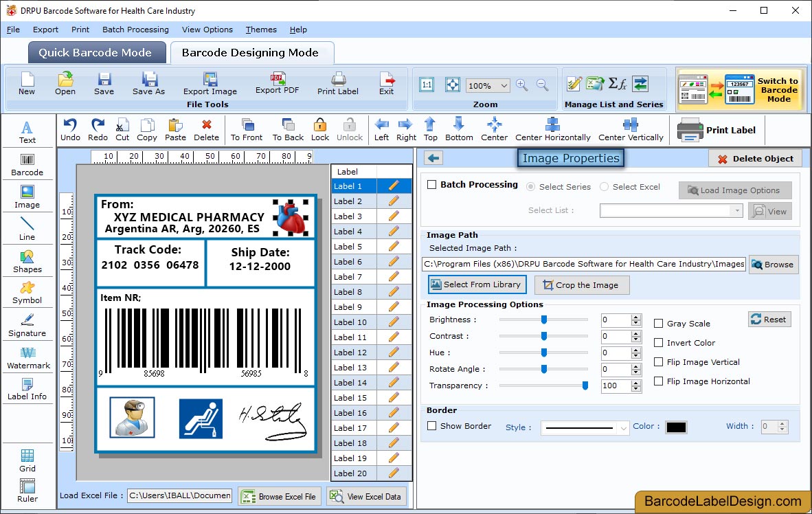Center object Vertically
This screenshot has height=514, width=812.
click(631, 130)
